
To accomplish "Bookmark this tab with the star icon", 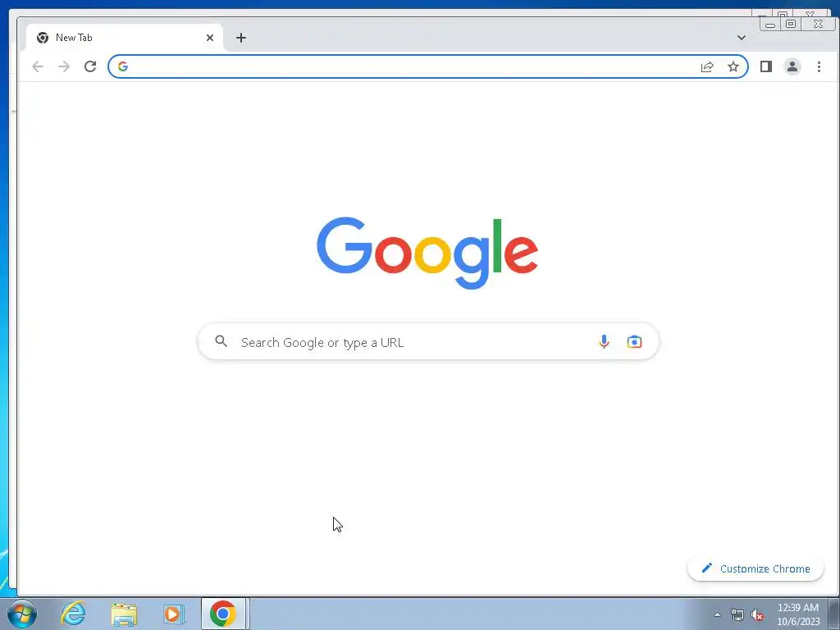I will [x=733, y=66].
